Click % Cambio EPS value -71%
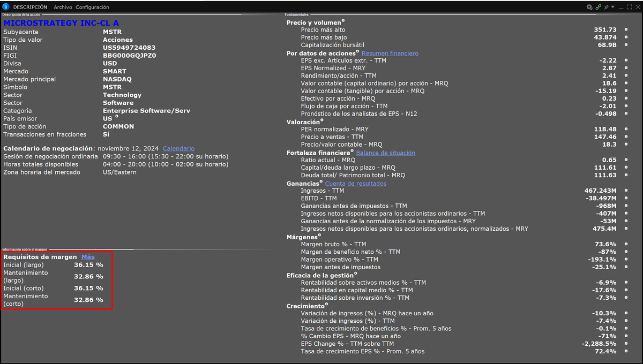This screenshot has width=643, height=364. 609,336
